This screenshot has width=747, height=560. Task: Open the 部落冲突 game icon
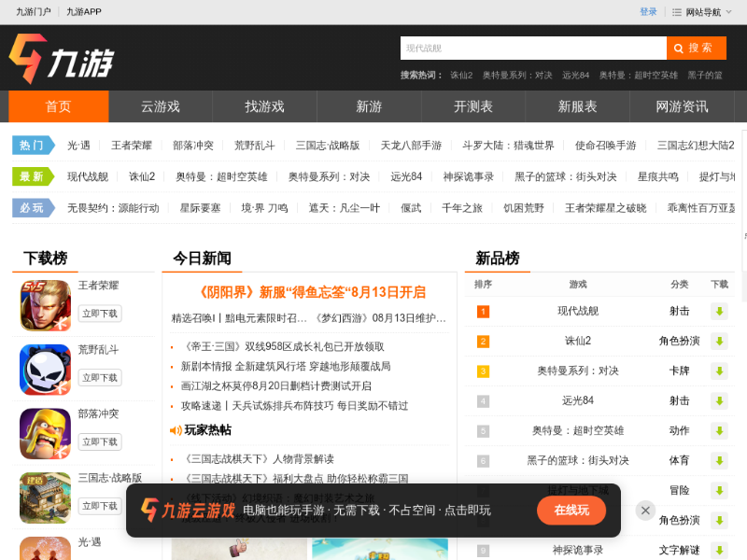tap(45, 433)
